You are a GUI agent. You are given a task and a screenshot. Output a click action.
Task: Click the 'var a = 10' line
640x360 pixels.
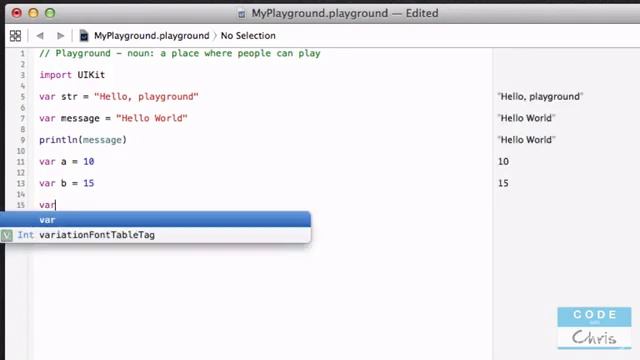pos(67,162)
